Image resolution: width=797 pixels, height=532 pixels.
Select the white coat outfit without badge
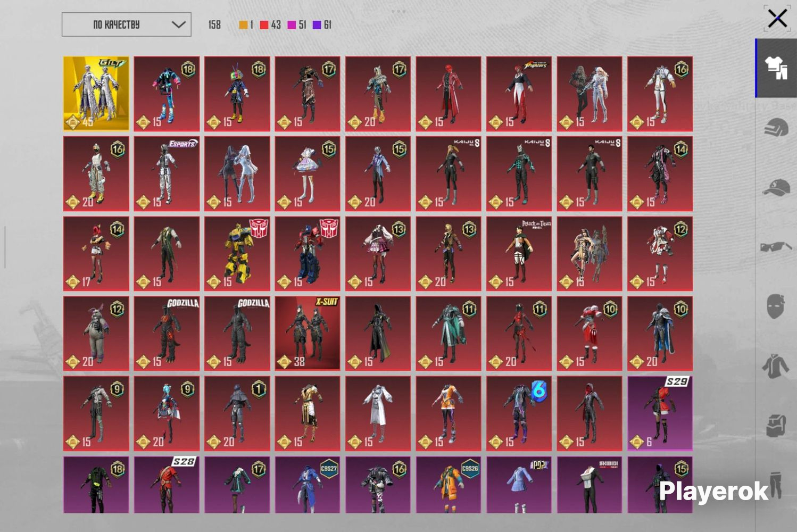coord(378,413)
